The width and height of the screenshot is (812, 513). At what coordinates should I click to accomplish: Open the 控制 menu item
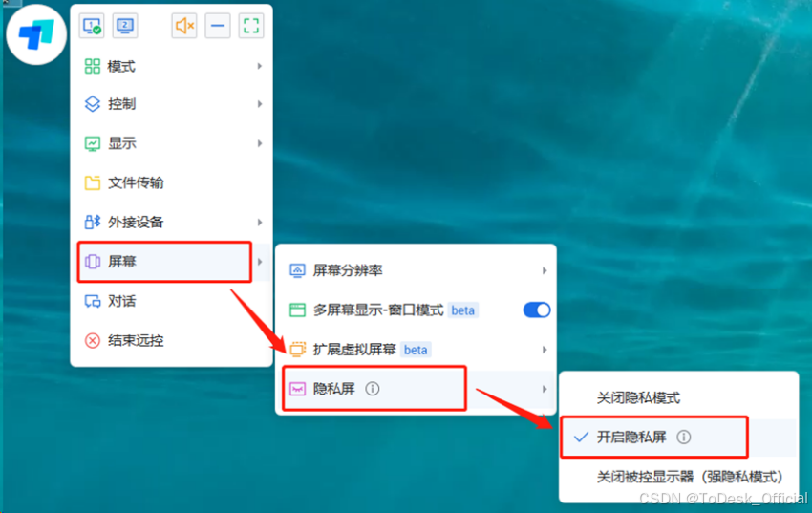pos(171,104)
